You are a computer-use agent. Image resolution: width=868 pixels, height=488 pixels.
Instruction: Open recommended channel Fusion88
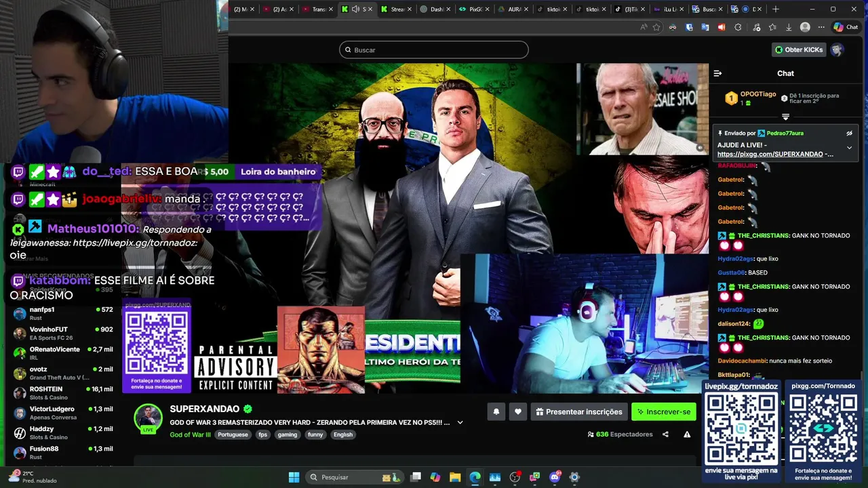pos(63,452)
